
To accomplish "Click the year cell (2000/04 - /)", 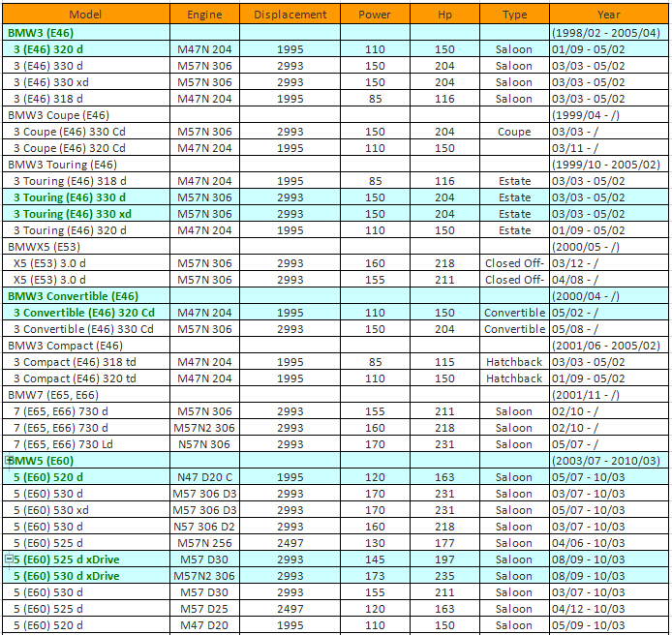I will [x=609, y=296].
